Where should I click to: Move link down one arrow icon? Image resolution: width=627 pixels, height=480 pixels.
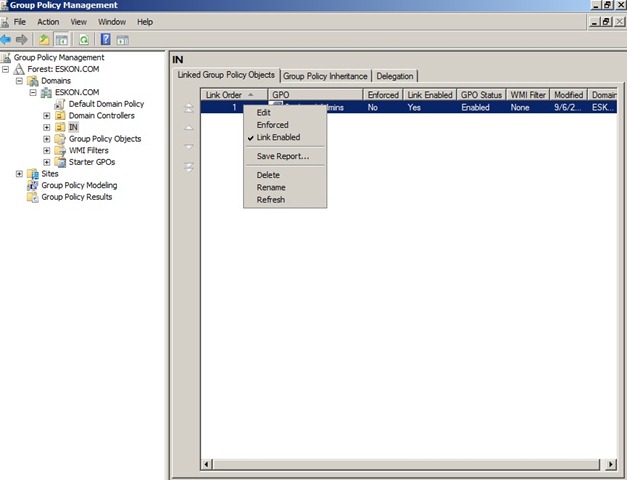click(x=189, y=147)
